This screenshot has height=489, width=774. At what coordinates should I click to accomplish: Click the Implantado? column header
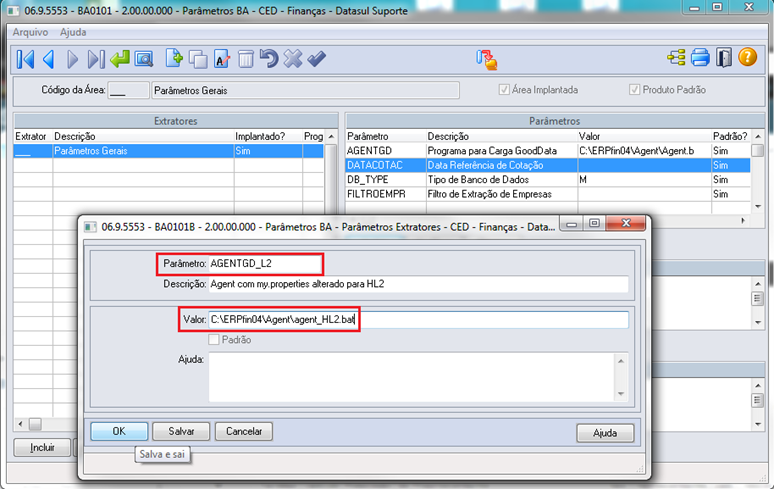coord(268,136)
